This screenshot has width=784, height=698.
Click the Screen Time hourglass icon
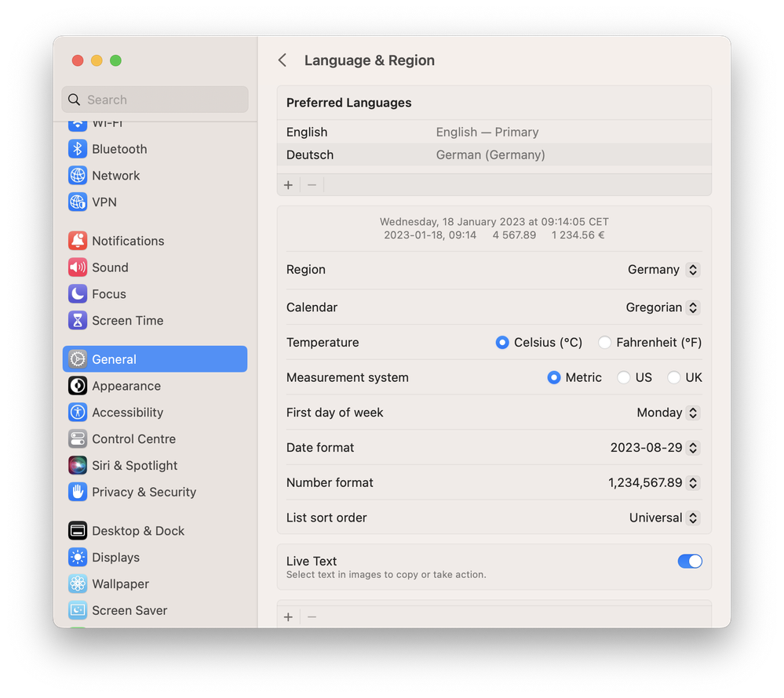(78, 320)
